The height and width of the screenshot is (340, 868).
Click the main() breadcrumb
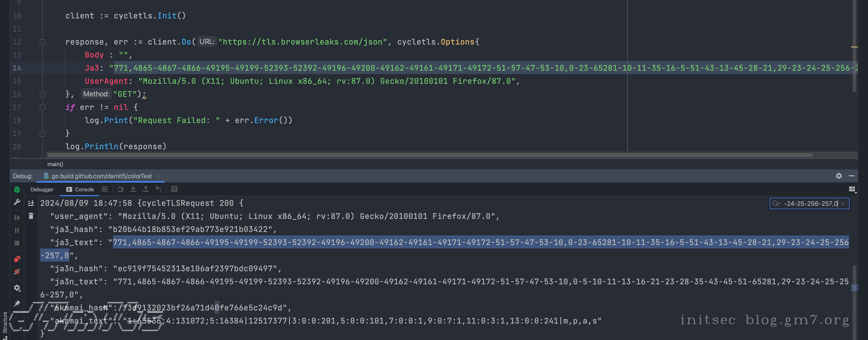pyautogui.click(x=56, y=164)
